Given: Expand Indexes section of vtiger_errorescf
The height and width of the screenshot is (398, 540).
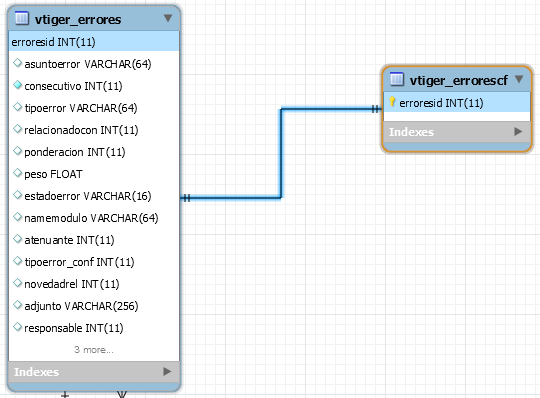Looking at the screenshot, I should [518, 132].
